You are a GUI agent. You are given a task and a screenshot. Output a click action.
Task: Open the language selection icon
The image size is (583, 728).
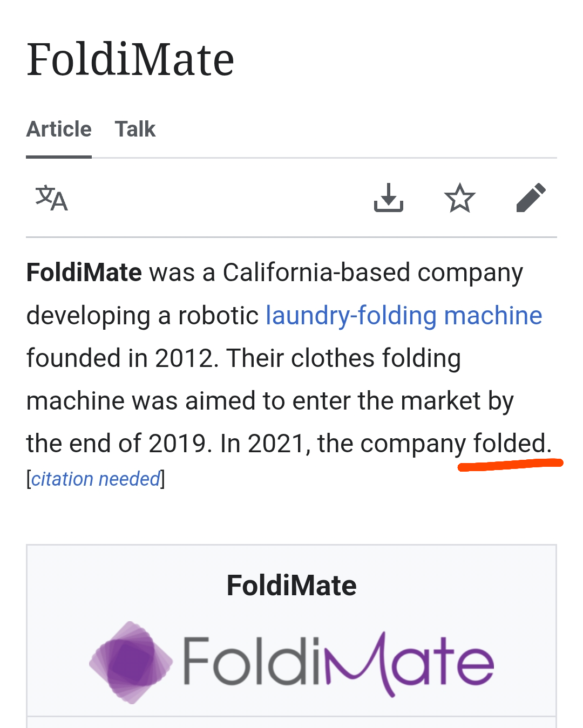pyautogui.click(x=52, y=198)
